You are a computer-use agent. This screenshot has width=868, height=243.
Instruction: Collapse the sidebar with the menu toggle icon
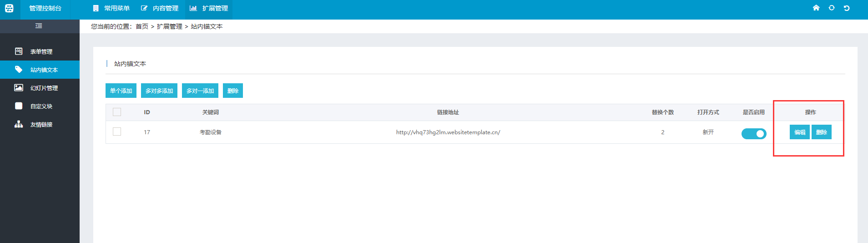click(39, 26)
